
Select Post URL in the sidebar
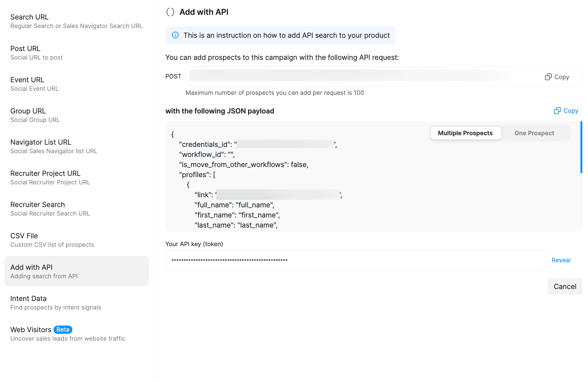[76, 53]
